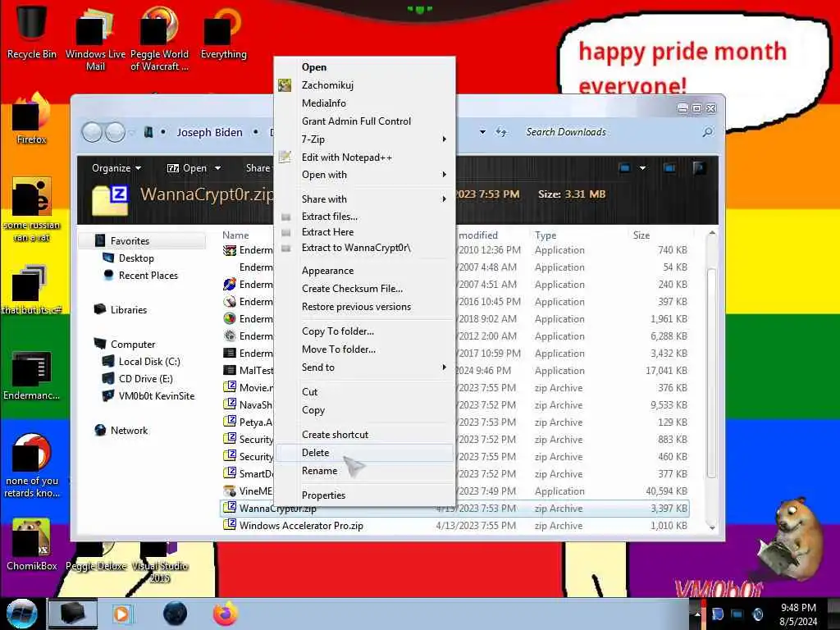The image size is (840, 630).
Task: Select Grant Admin Full Control
Action: pos(364,121)
